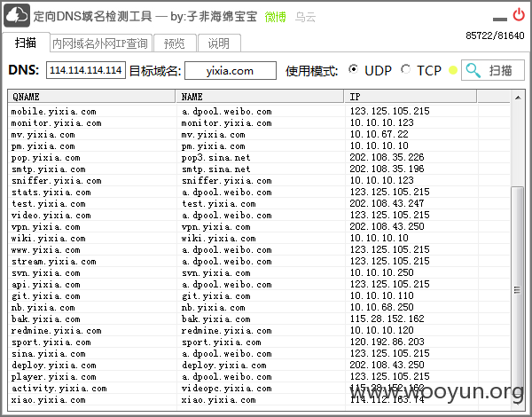Image resolution: width=532 pixels, height=417 pixels.
Task: Switch to the 扫描 tab
Action: click(26, 43)
